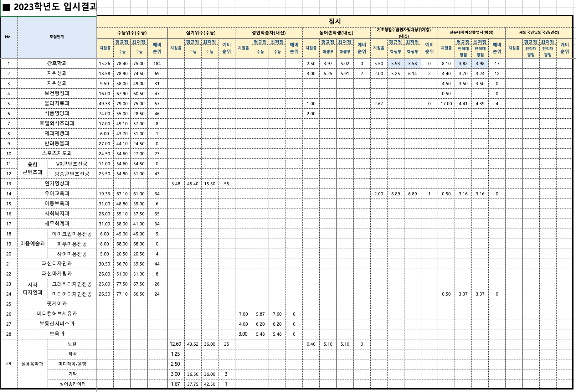Select the 미디작곡/음향 major cell
Viewport: 576px width, 392px height.
pyautogui.click(x=72, y=364)
